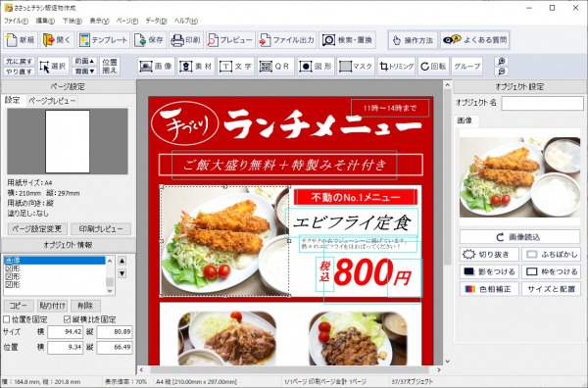Open the 下絵 menu
This screenshot has height=388, width=588.
72,21
